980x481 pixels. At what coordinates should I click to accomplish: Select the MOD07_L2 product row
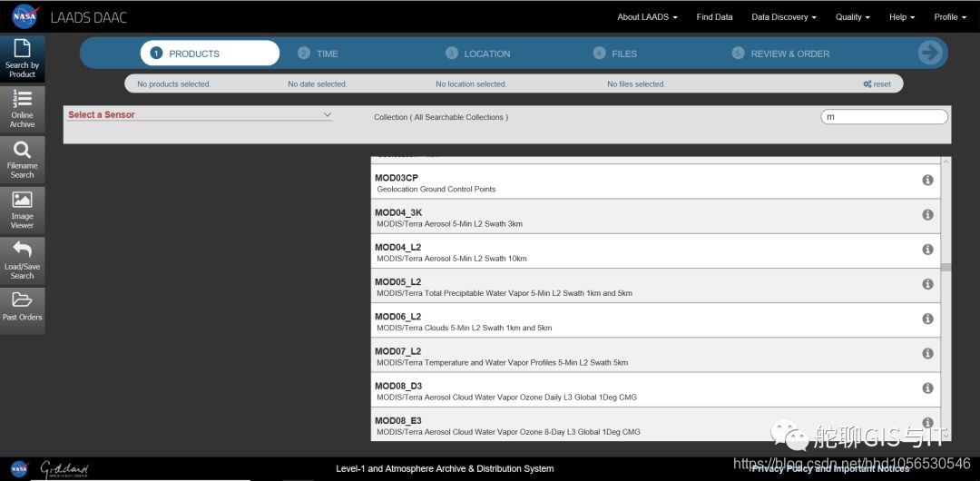point(656,355)
